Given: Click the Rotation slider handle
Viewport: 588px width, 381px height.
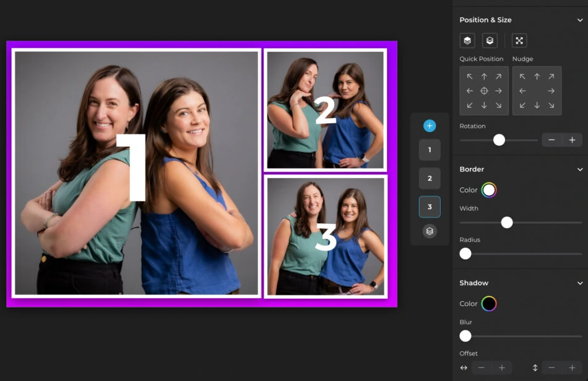Looking at the screenshot, I should (x=499, y=140).
